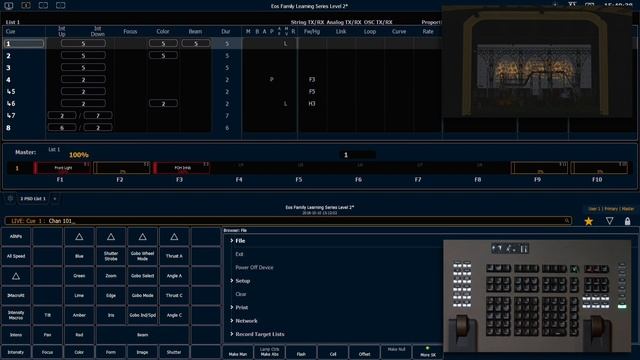The height and width of the screenshot is (360, 640).
Task: Click the wide Beam button
Action: pyautogui.click(x=142, y=335)
